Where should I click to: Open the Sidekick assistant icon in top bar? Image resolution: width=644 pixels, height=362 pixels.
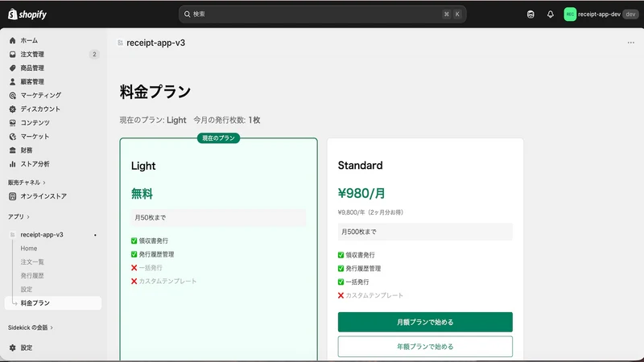point(530,14)
